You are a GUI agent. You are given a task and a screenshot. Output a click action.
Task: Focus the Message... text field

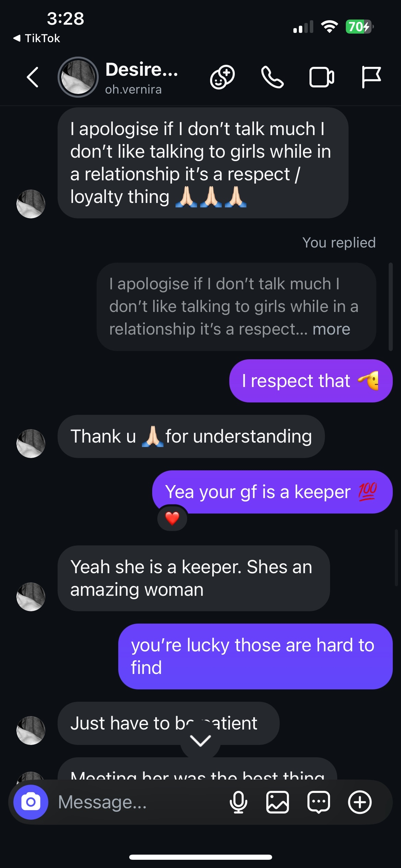[137, 802]
